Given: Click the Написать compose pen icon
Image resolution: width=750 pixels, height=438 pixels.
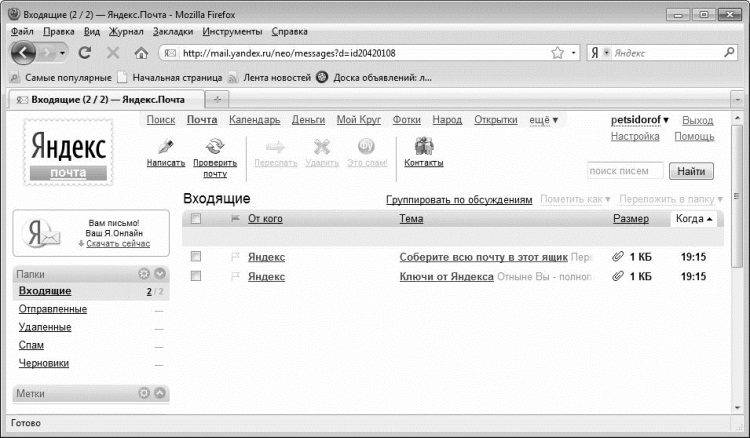Looking at the screenshot, I should (x=165, y=146).
